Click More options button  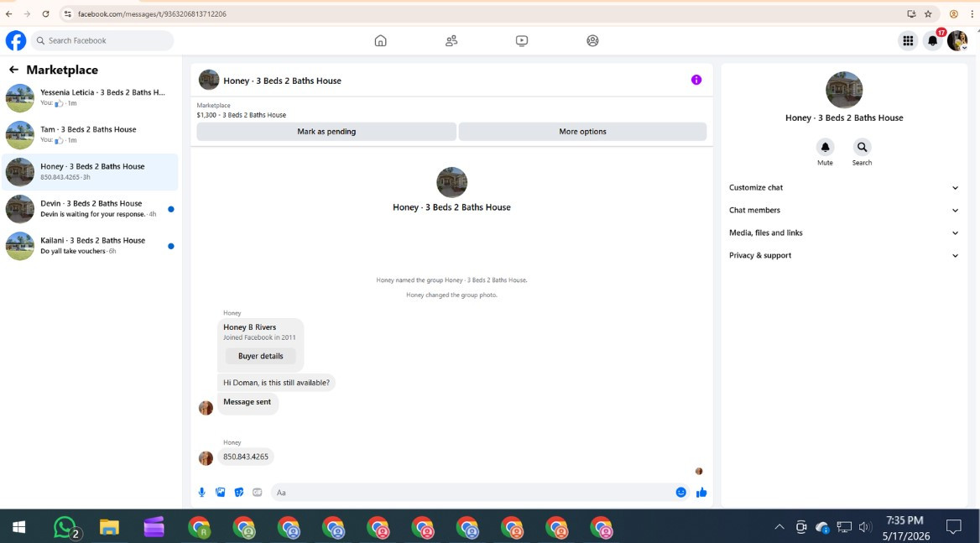point(582,131)
